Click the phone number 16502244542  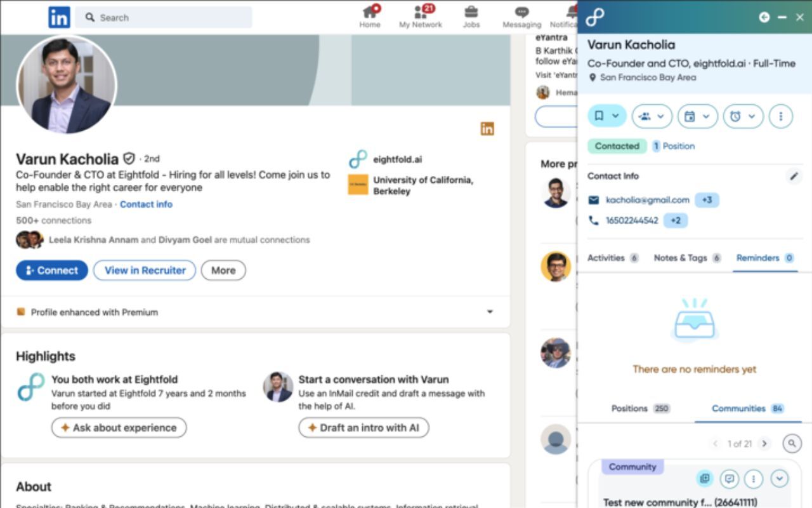[632, 220]
